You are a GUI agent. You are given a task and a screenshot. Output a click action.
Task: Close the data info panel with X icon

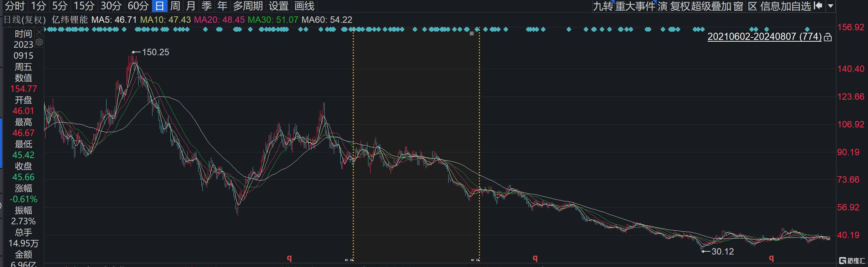(39, 33)
